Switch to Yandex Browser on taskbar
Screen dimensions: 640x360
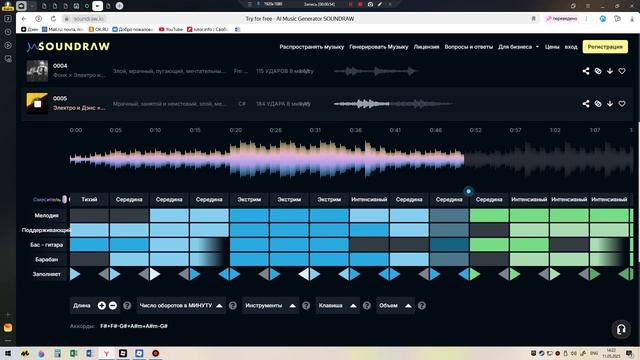106,353
